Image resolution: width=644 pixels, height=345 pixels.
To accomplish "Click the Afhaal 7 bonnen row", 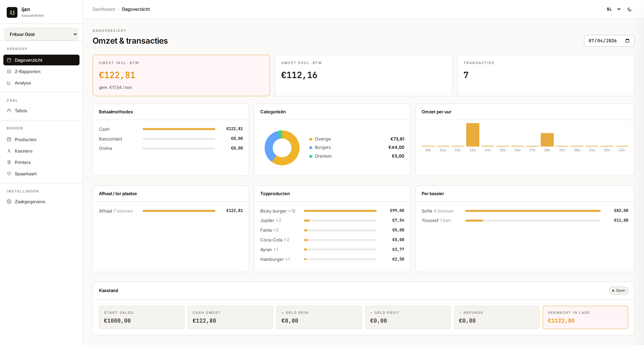I will (x=171, y=211).
